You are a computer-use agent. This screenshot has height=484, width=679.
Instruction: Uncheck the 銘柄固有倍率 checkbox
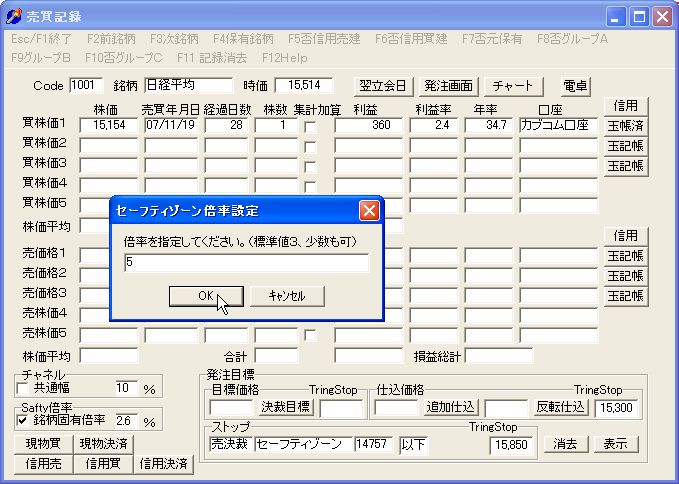click(24, 421)
